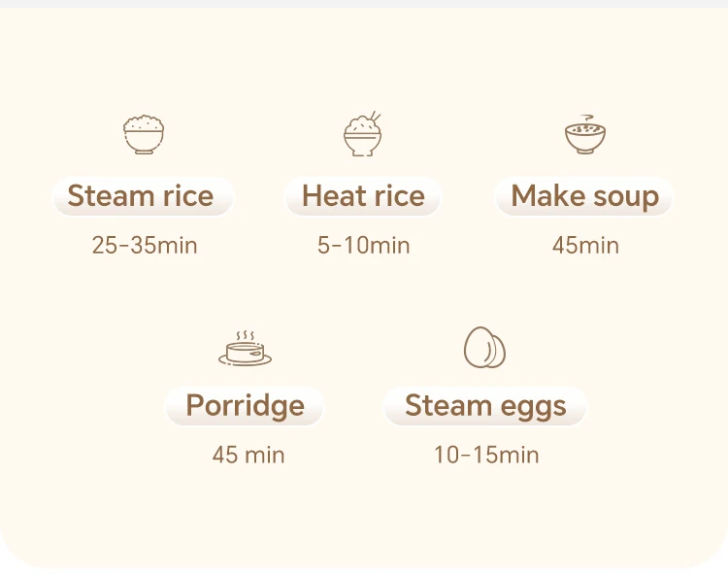Click the smaller egg behind the front egg
Viewport: 728px width, 578px height.
500,350
